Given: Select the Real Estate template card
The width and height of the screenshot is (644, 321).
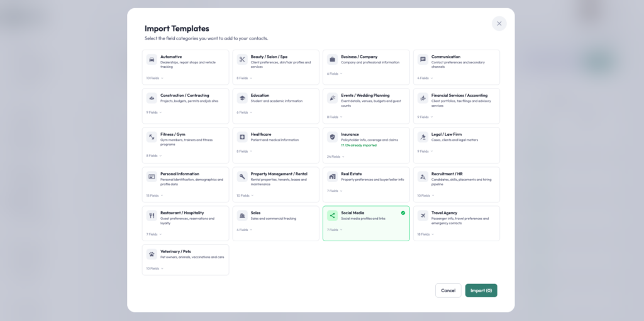Looking at the screenshot, I should [366, 182].
